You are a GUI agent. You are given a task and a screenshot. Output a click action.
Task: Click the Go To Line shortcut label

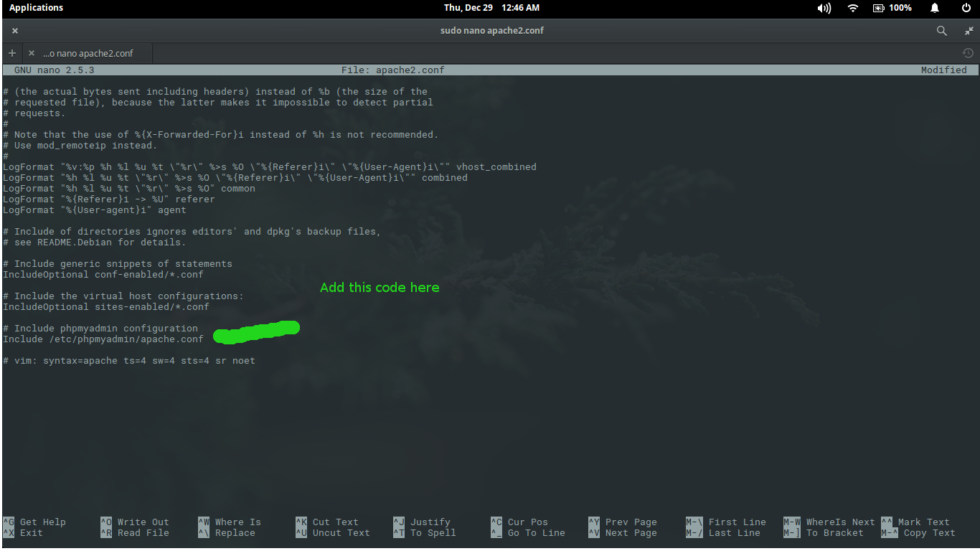(x=536, y=532)
